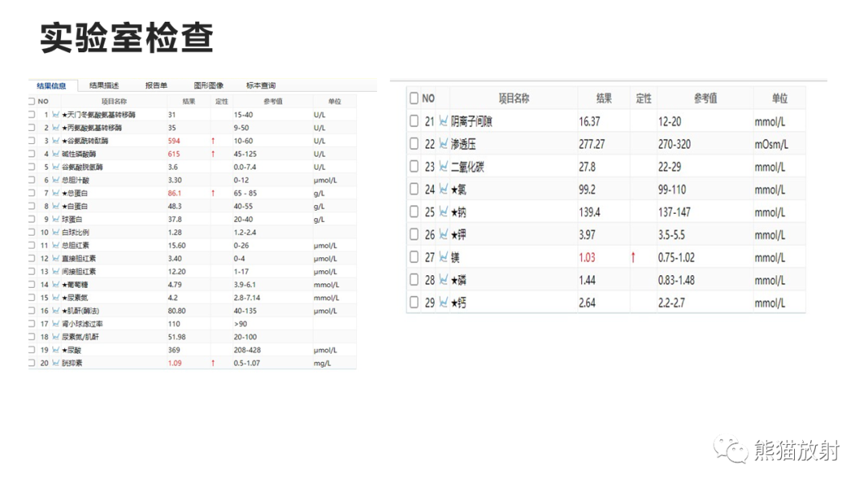This screenshot has height=489, width=868.
Task: Click reference range 0.75-1.02
Action: pyautogui.click(x=677, y=257)
